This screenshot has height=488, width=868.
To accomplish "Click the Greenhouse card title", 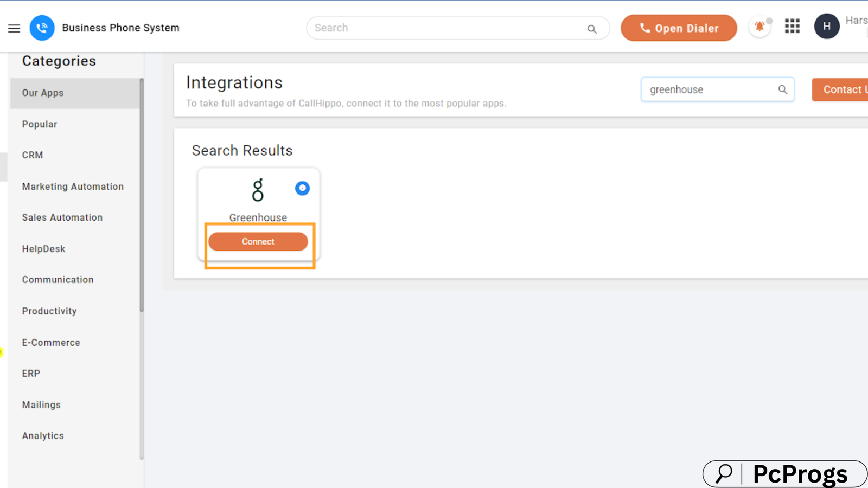I will pyautogui.click(x=258, y=217).
